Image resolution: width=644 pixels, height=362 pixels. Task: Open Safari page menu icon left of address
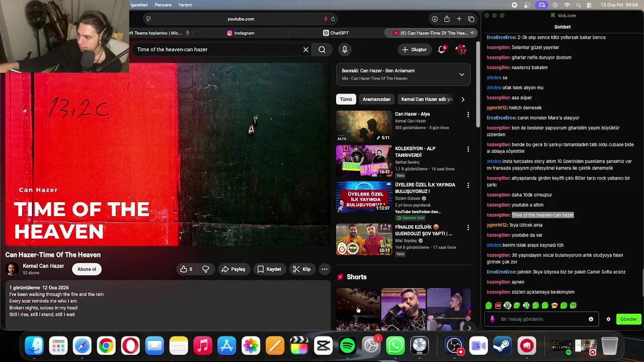coord(148,19)
